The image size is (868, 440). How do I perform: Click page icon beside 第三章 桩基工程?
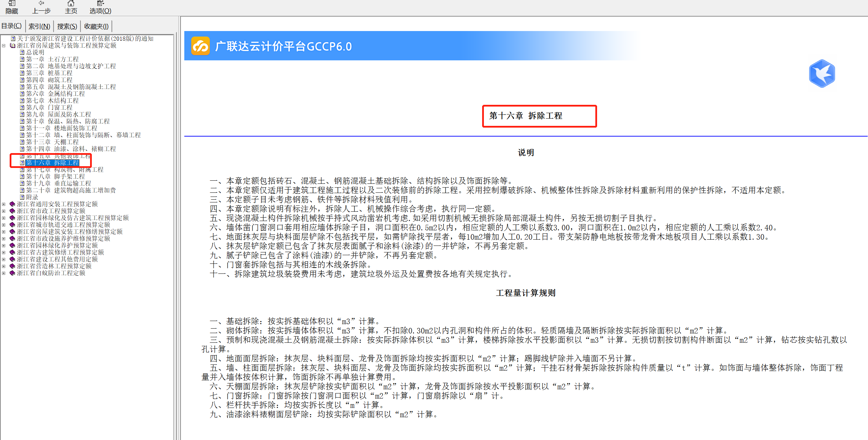coord(22,73)
